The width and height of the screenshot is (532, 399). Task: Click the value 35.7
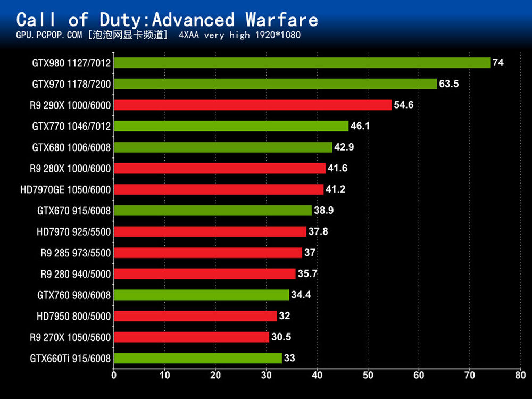307,273
